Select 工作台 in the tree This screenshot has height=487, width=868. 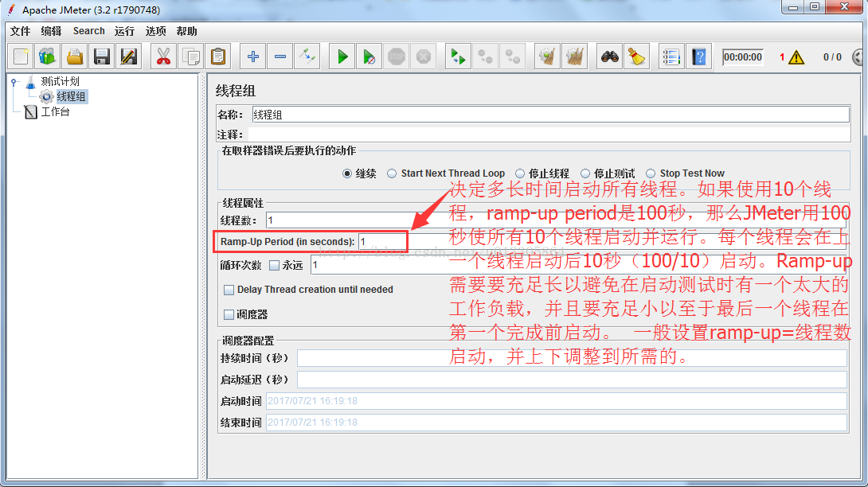click(56, 111)
